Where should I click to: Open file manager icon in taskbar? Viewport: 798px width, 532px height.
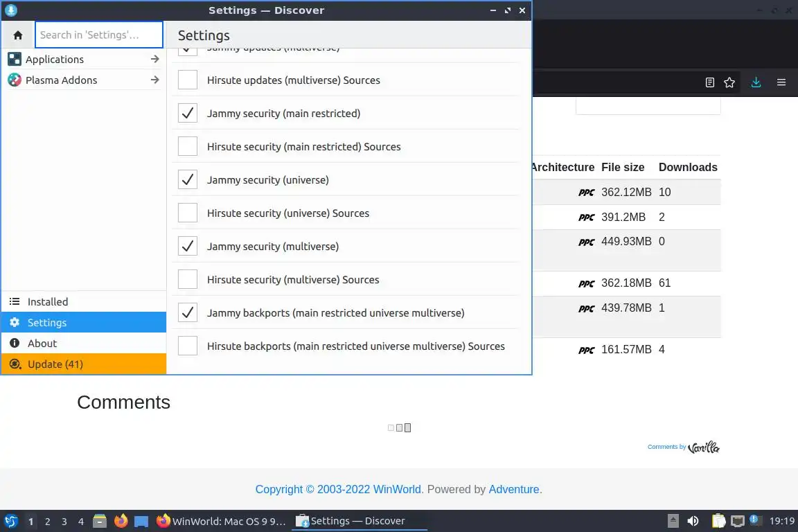pyautogui.click(x=100, y=522)
